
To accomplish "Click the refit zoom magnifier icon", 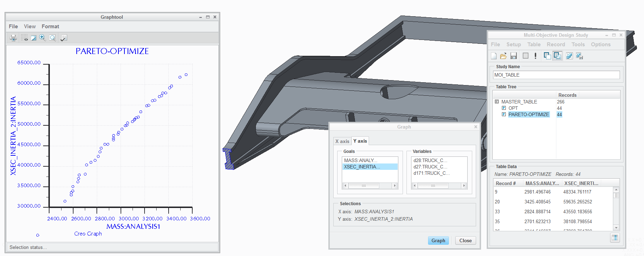I will 53,38.
